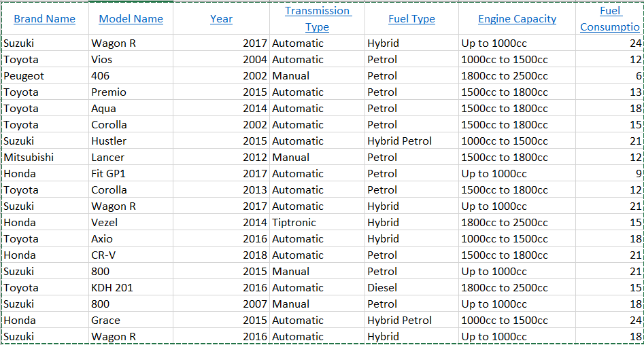Select fuel consumption 13 in Premio row
644x345 pixels.
[609, 92]
